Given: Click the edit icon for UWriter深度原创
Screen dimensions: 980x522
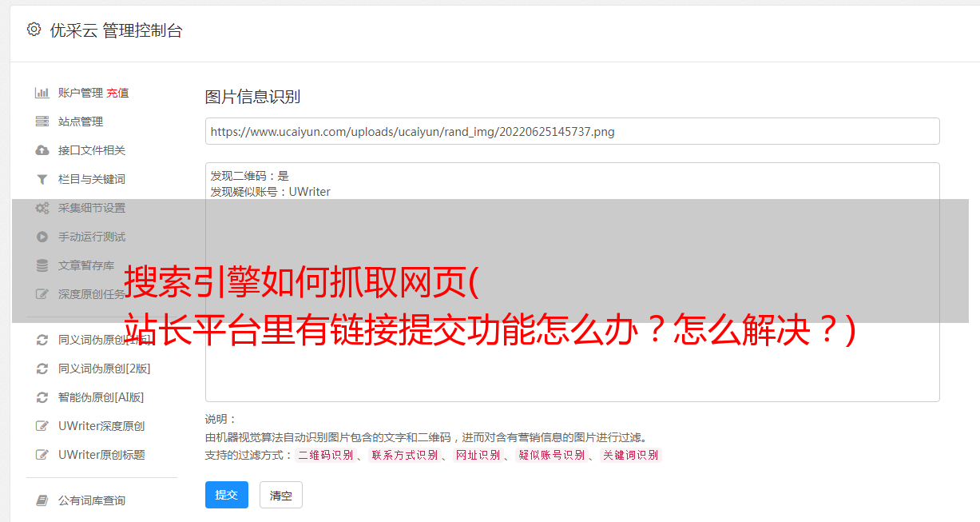Looking at the screenshot, I should tap(42, 426).
